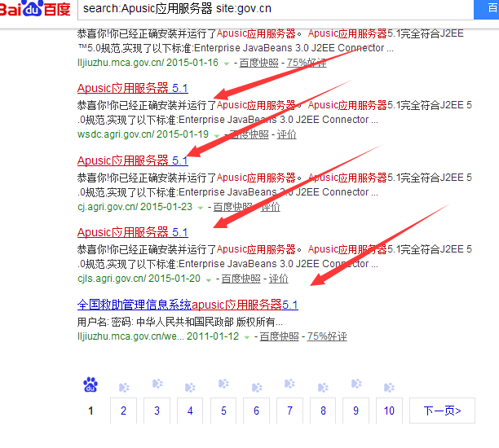Go to results page 5
The height and width of the screenshot is (448, 499).
pos(223,411)
